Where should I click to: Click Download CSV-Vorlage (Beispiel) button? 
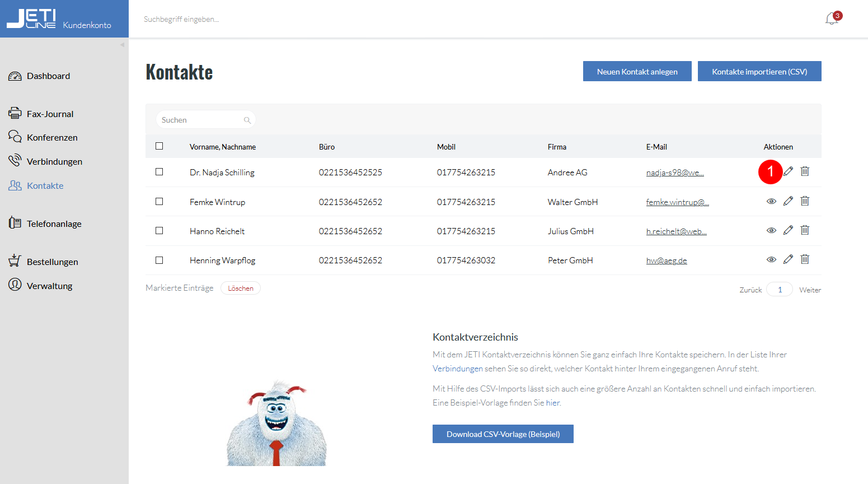[x=503, y=434]
